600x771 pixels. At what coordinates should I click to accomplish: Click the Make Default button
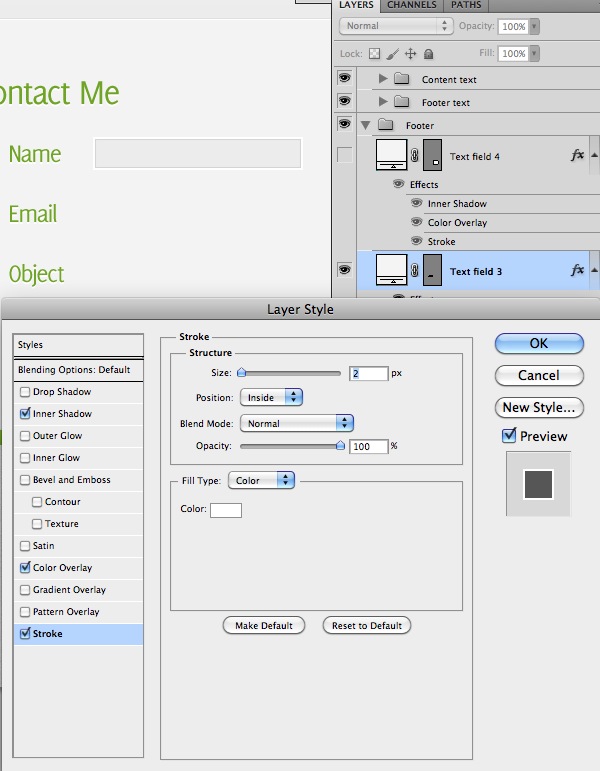click(x=264, y=625)
